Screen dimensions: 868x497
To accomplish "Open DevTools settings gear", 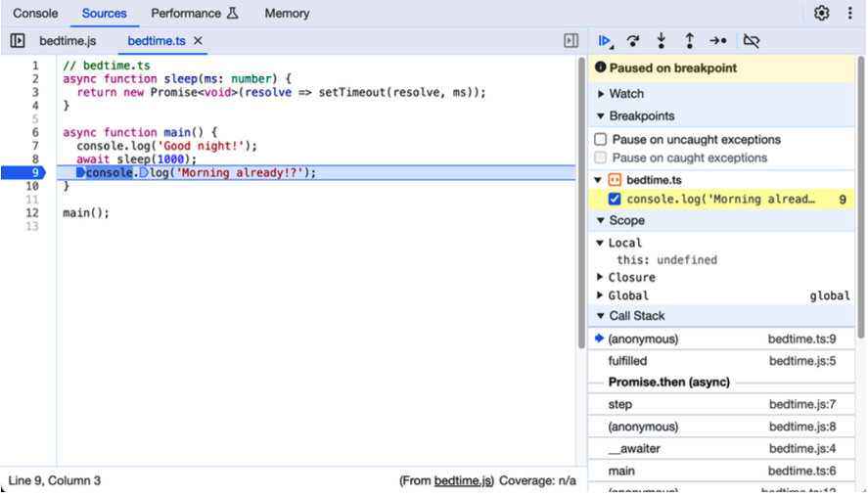I will [821, 13].
